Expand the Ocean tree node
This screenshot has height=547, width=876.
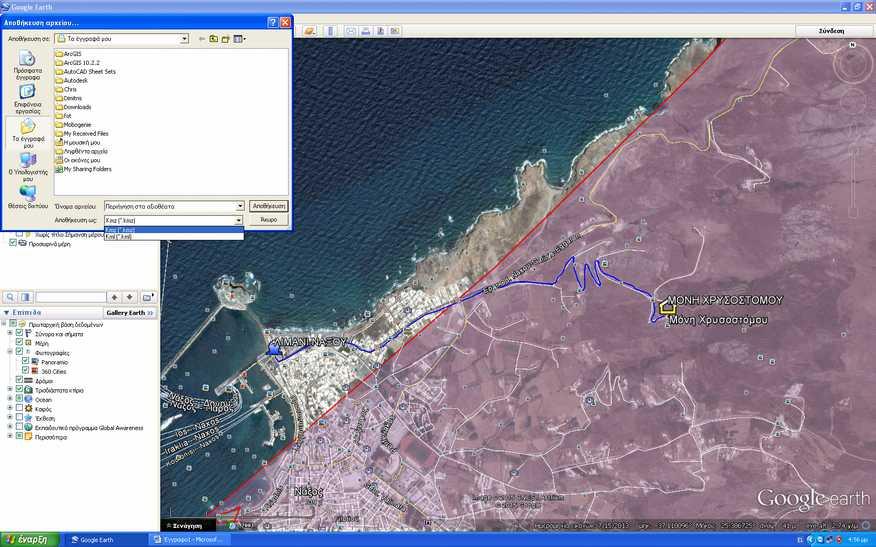pos(9,399)
